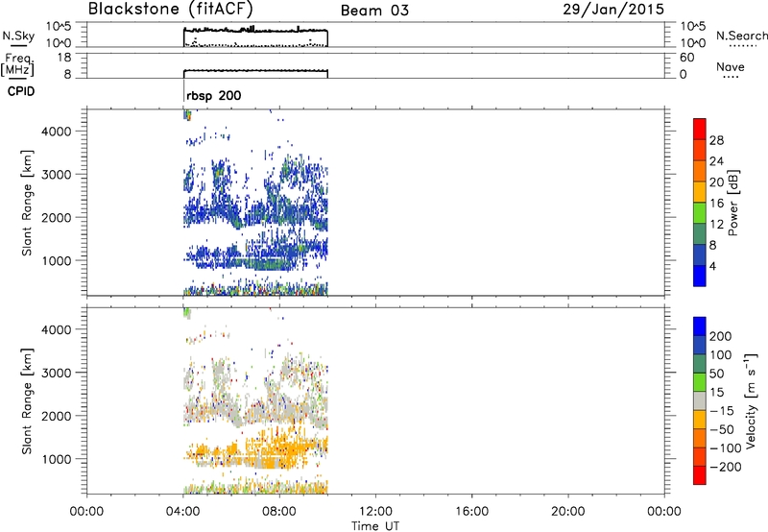This screenshot has height=532, width=768.
Task: Click the 'Blackstone (fitACF)' title text
Action: (170, 9)
